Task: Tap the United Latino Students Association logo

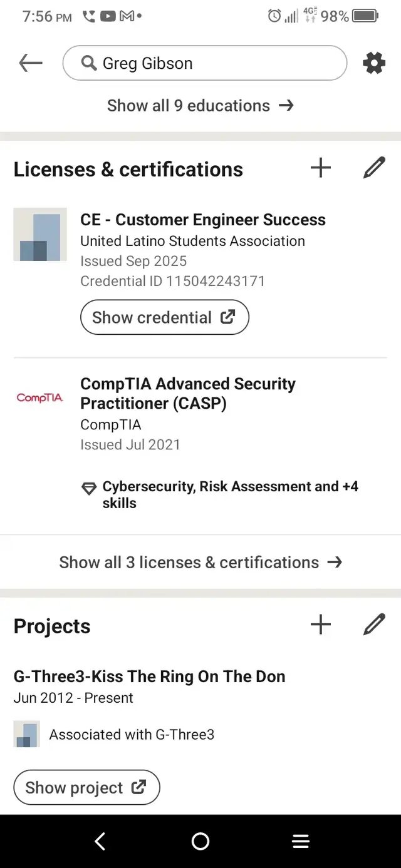Action: coord(40,234)
